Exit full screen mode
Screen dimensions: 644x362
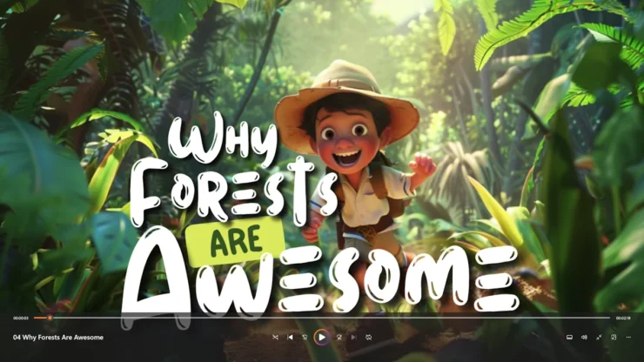(599, 338)
